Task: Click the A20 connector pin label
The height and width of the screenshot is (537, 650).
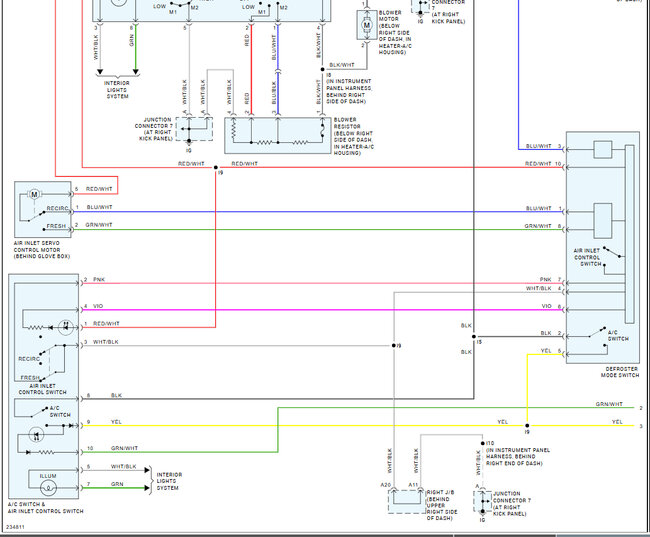Action: (386, 485)
